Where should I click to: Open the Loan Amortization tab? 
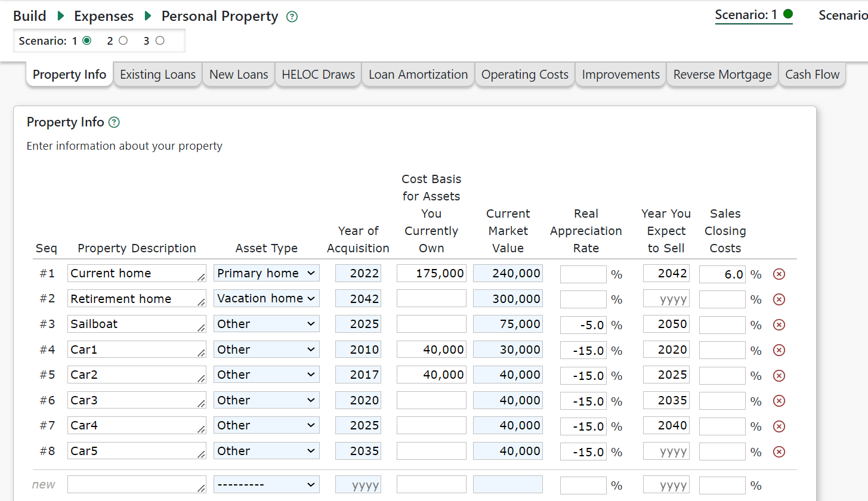[x=418, y=75]
